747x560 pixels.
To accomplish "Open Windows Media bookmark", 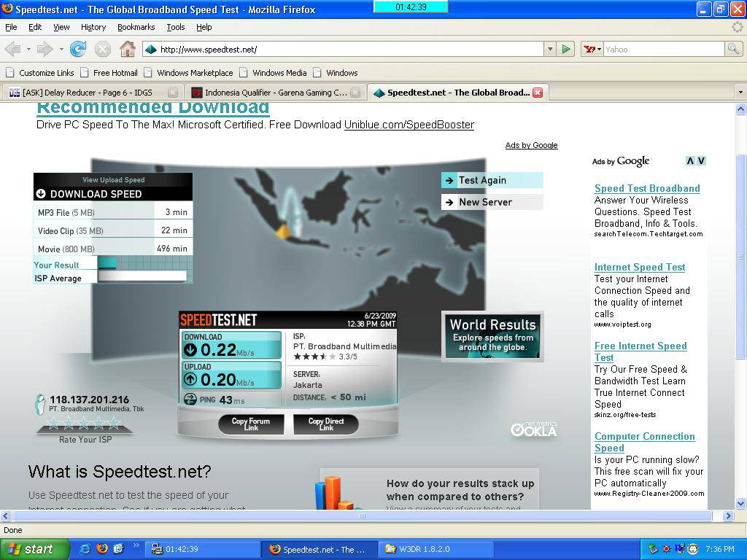I will (273, 73).
